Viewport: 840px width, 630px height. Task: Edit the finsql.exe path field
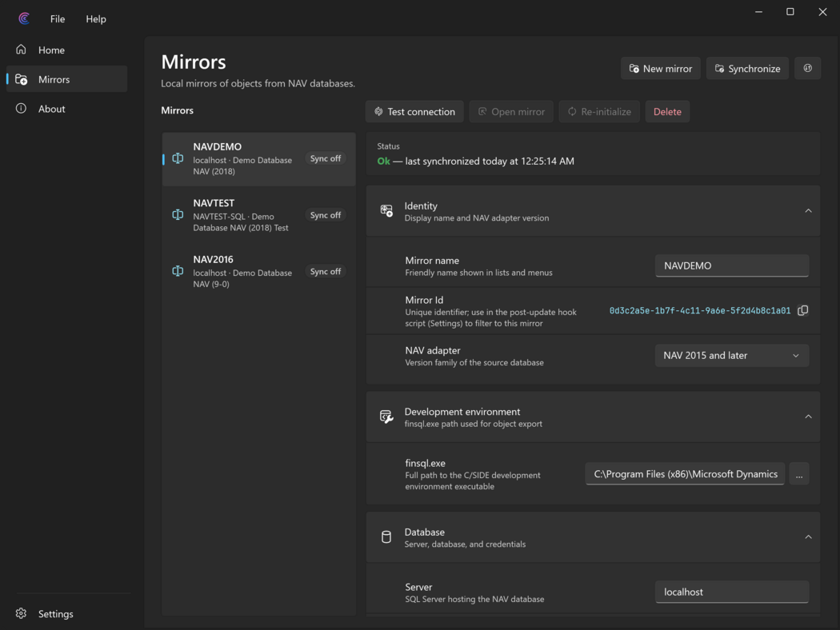[x=685, y=474]
